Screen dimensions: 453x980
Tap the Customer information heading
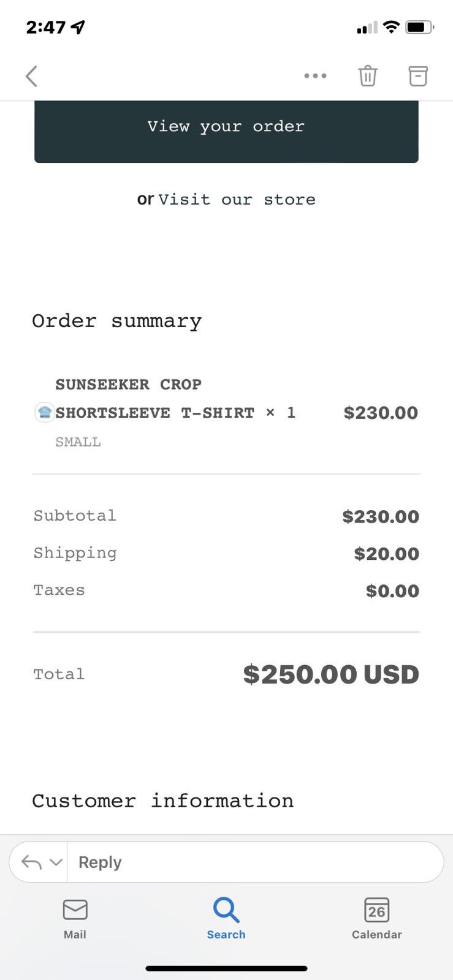pyautogui.click(x=163, y=801)
